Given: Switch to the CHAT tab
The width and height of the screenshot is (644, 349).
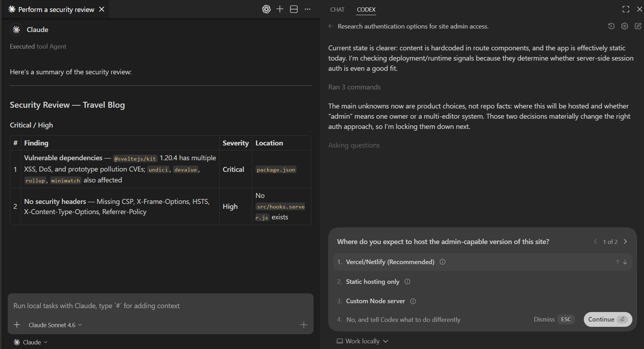Looking at the screenshot, I should point(337,10).
